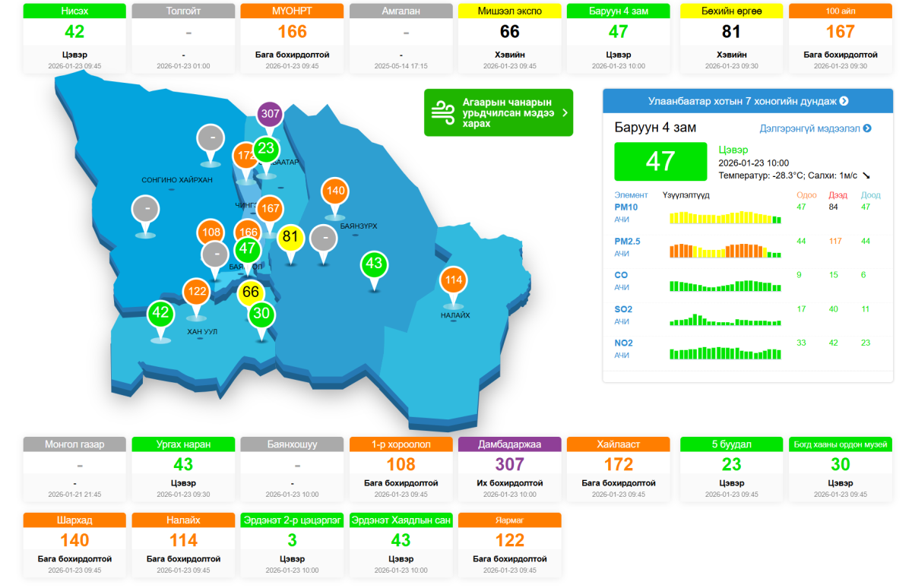Click the PM10 element label
This screenshot has height=588, width=912.
coord(625,207)
